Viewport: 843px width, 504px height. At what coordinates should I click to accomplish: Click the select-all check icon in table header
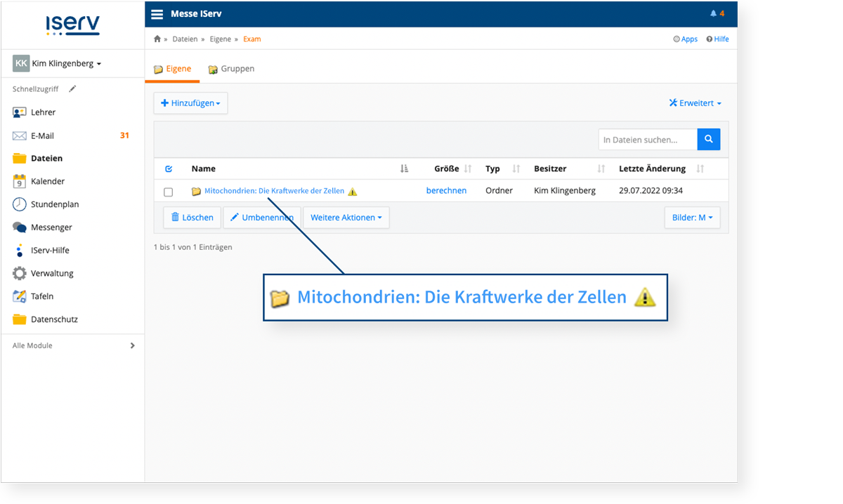click(x=169, y=168)
